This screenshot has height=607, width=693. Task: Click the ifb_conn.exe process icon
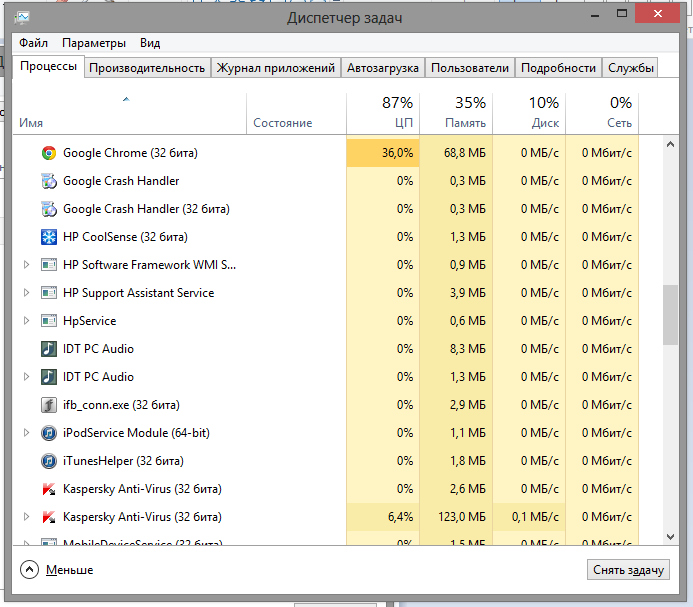point(49,405)
